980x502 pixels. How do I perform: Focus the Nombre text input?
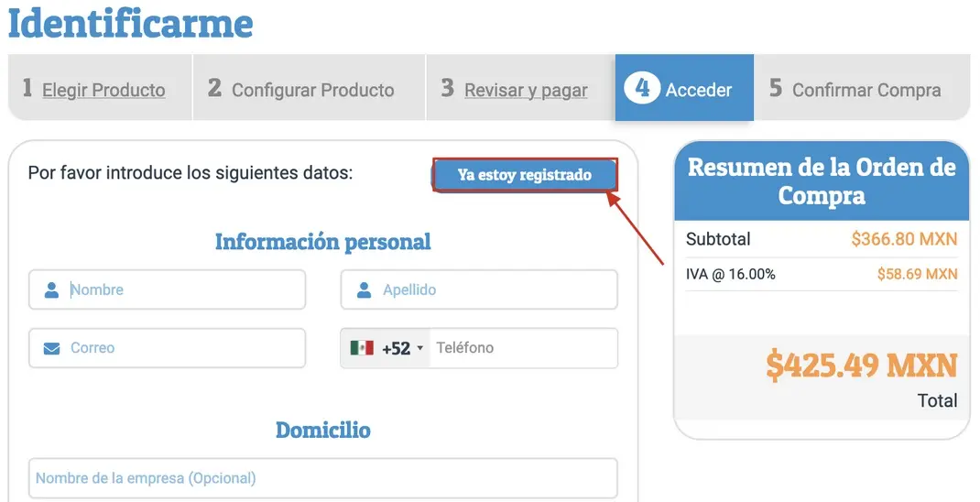click(183, 290)
